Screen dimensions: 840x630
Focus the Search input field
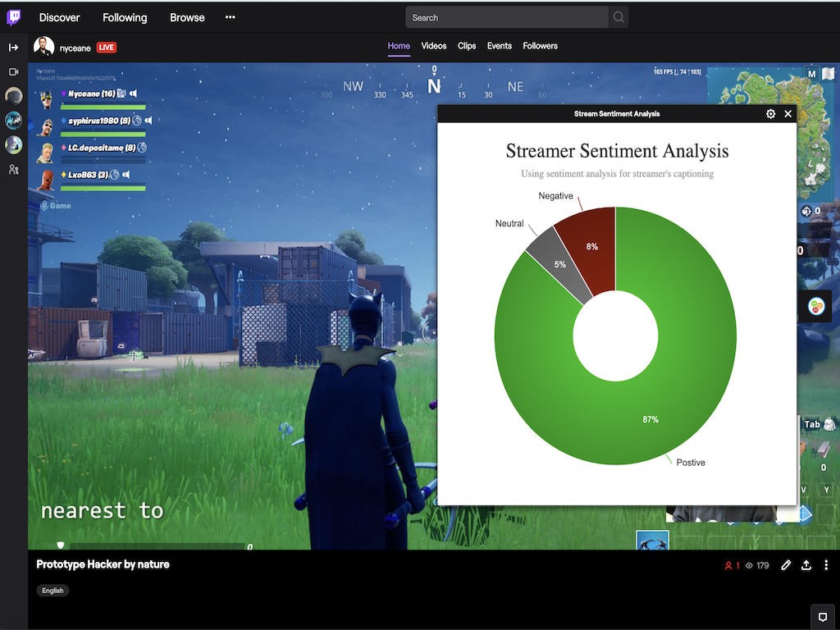pyautogui.click(x=507, y=17)
